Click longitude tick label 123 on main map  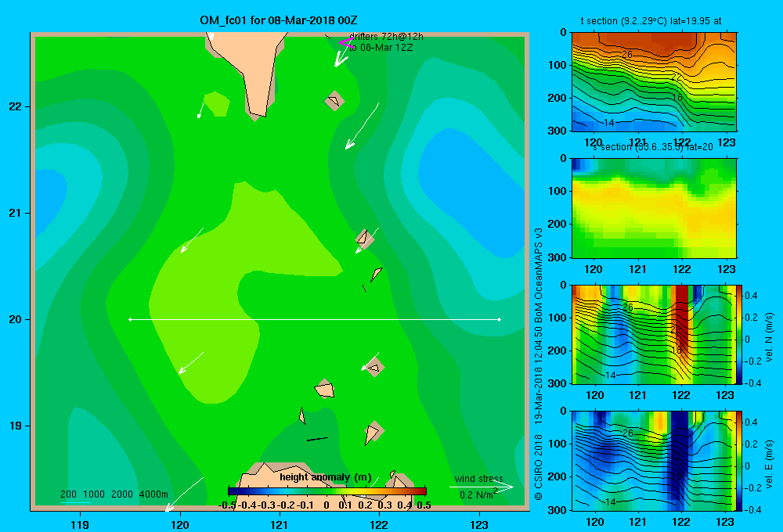[479, 524]
